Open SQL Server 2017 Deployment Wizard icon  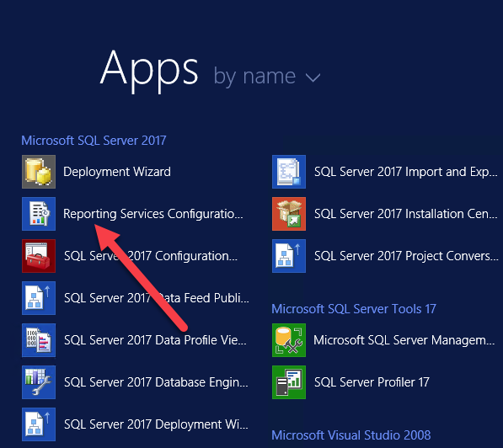pos(39,424)
